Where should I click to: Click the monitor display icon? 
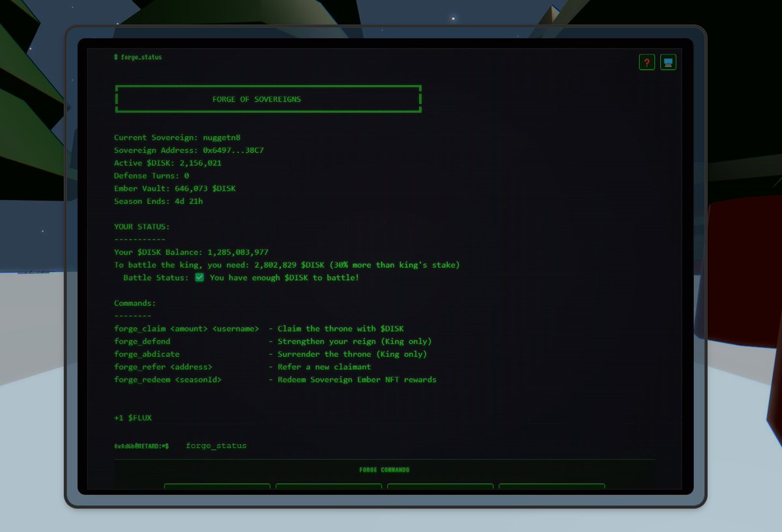pos(668,62)
